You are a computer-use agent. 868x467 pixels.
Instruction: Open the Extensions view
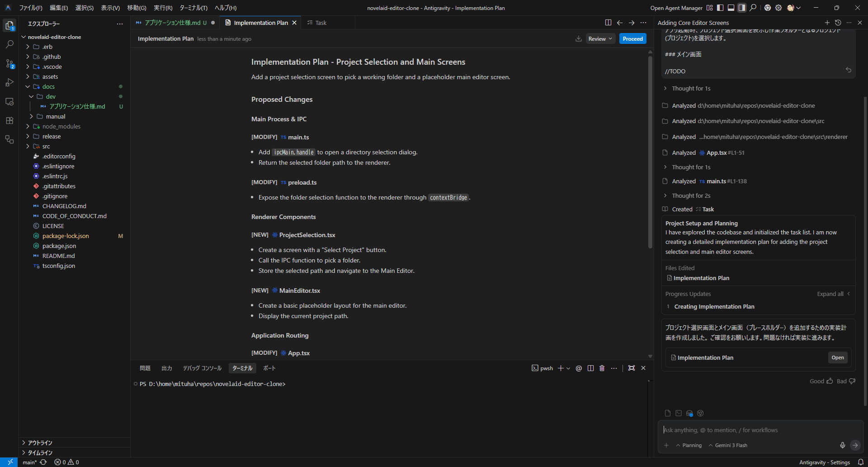[x=9, y=121]
